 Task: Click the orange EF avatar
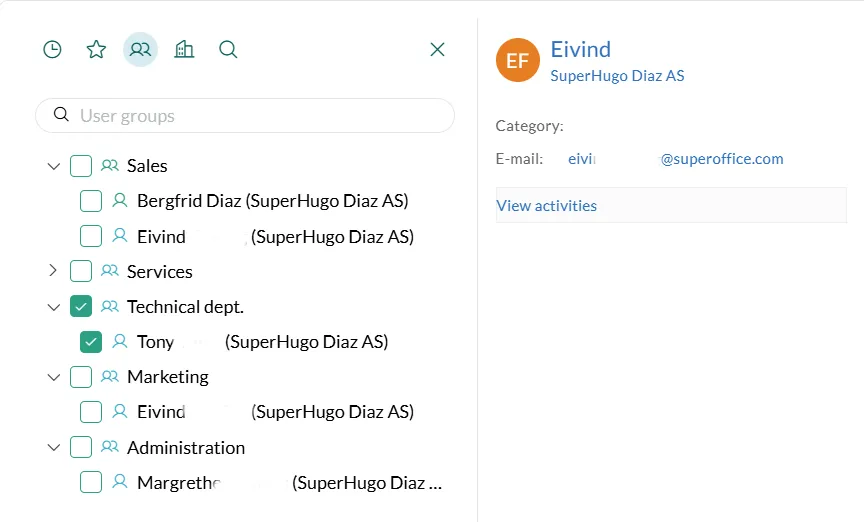517,61
